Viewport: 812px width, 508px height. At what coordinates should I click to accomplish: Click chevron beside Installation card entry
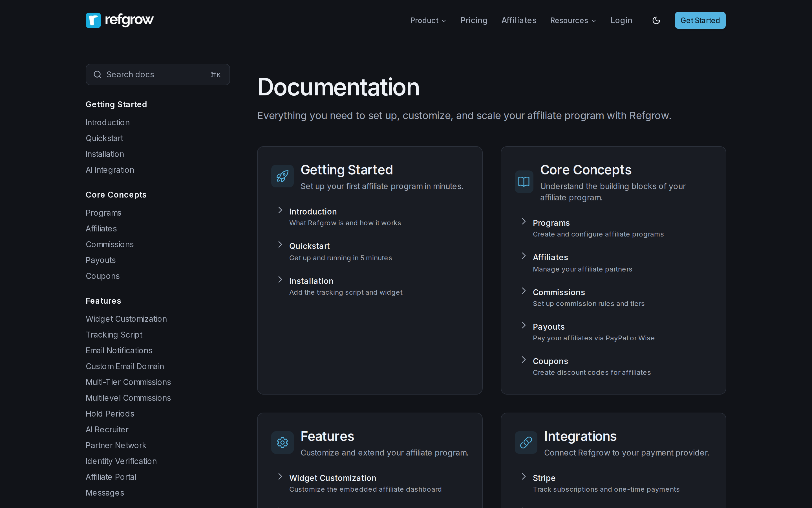(280, 279)
